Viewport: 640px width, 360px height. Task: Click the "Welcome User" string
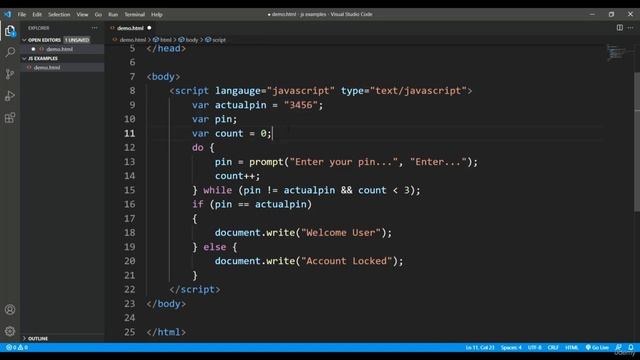click(x=340, y=233)
